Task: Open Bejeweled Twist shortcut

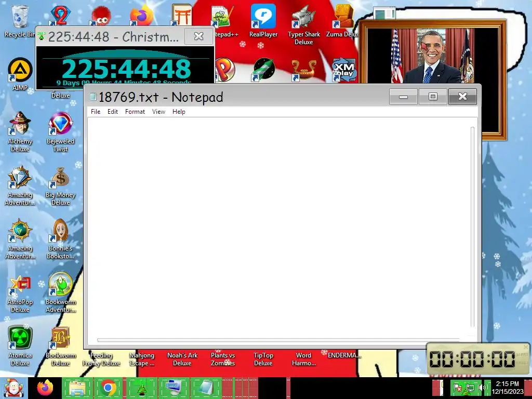Action: click(x=60, y=132)
